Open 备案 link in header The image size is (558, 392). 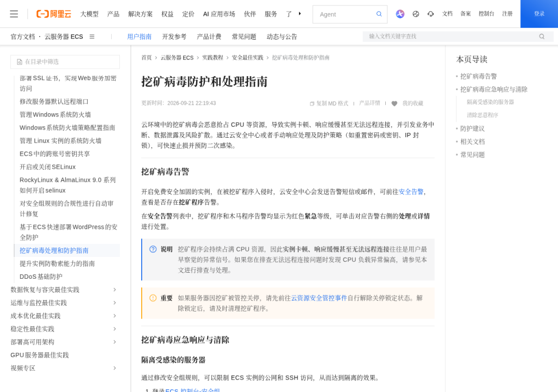(x=465, y=14)
